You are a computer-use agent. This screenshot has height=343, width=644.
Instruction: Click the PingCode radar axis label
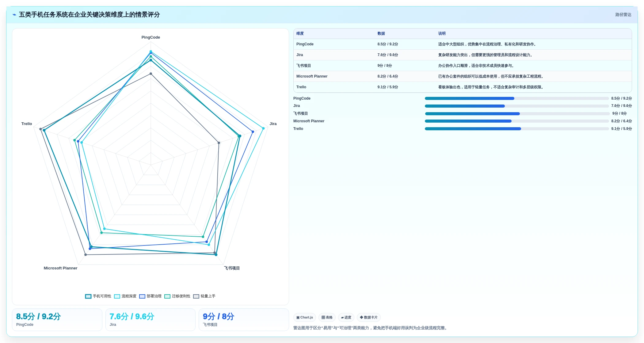point(151,37)
